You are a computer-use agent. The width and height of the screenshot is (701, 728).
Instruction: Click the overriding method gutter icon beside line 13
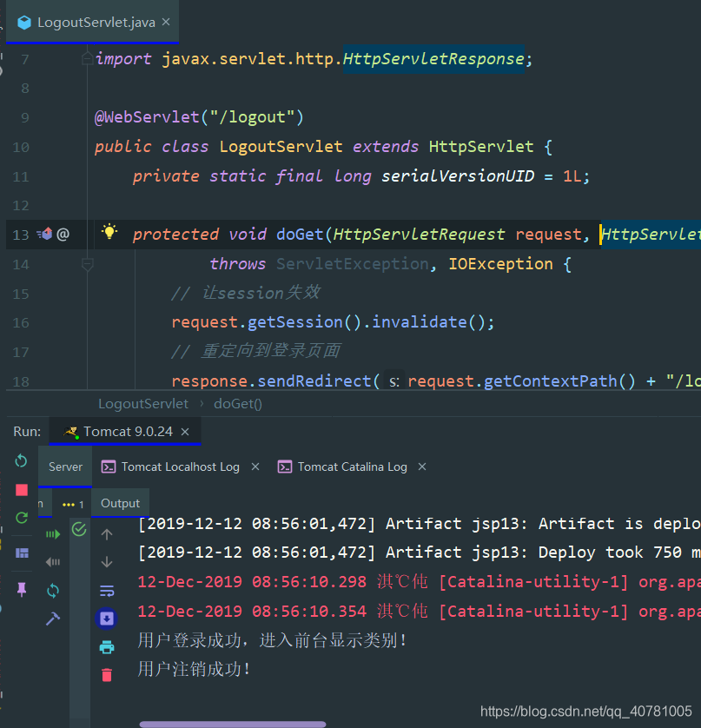coord(46,235)
